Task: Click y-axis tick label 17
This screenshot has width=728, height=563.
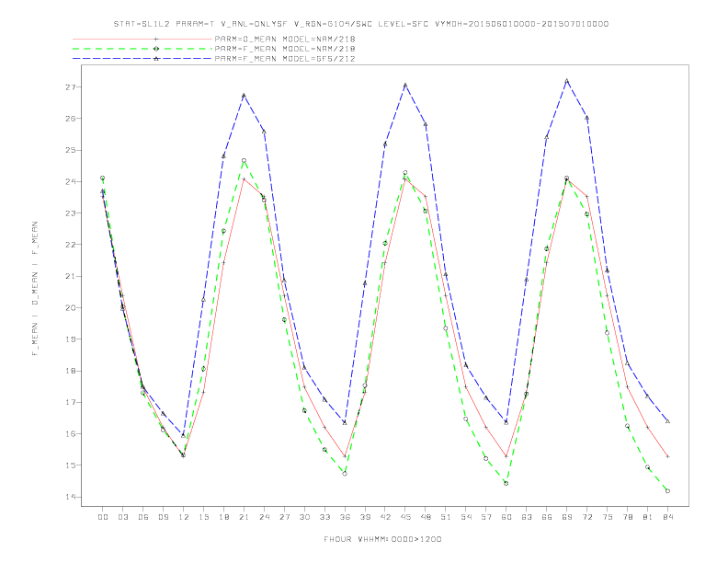Action: [x=71, y=402]
